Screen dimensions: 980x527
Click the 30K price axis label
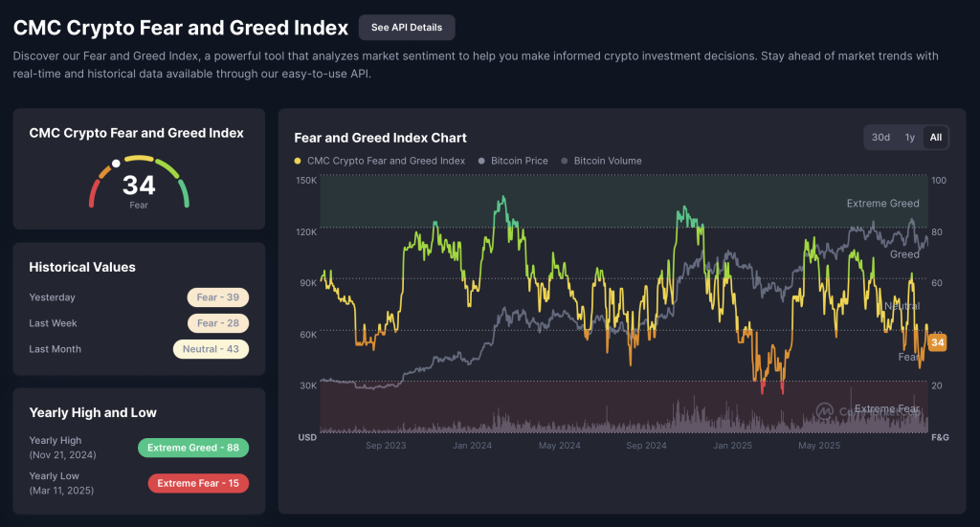point(308,385)
